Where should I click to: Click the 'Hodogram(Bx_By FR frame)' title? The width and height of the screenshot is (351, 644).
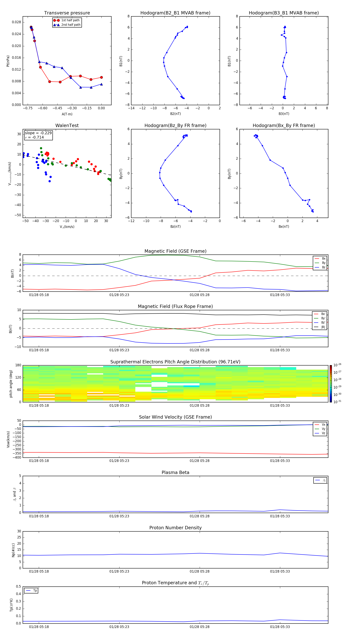pos(284,125)
